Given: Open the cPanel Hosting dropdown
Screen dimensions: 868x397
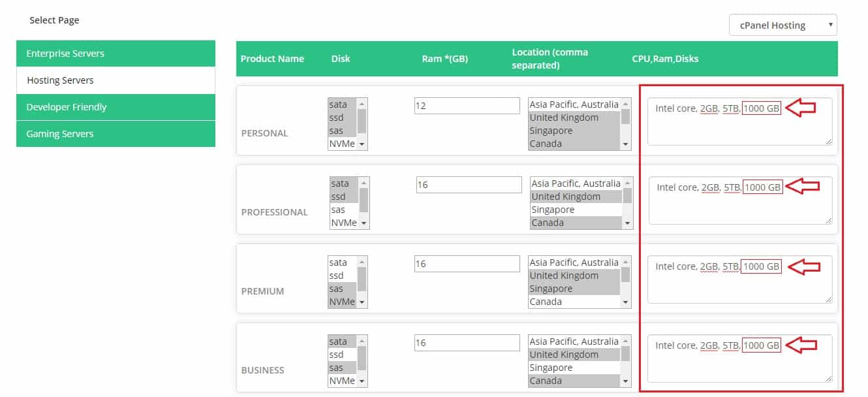Looking at the screenshot, I should [x=783, y=25].
